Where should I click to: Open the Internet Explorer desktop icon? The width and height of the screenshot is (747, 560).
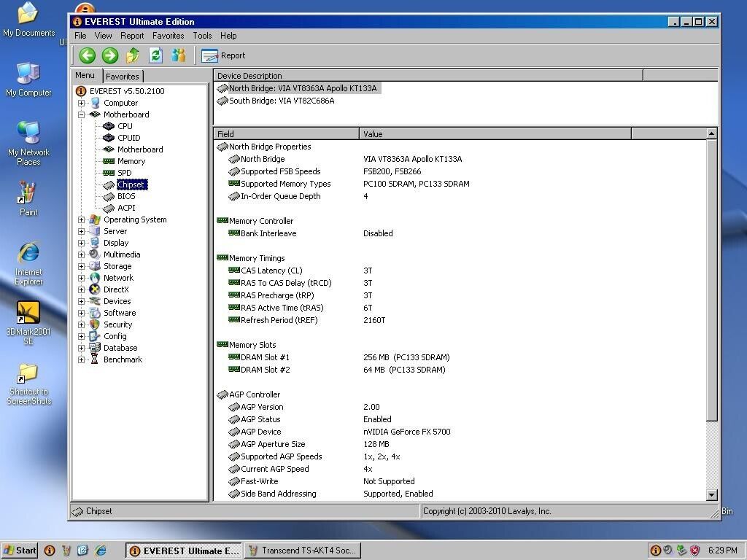(x=28, y=264)
